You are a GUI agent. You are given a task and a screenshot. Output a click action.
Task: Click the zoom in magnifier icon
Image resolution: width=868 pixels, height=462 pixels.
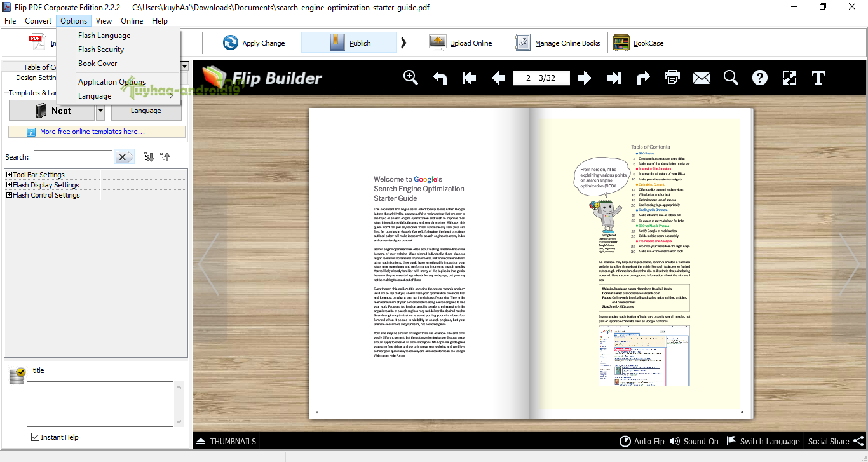[x=411, y=78]
